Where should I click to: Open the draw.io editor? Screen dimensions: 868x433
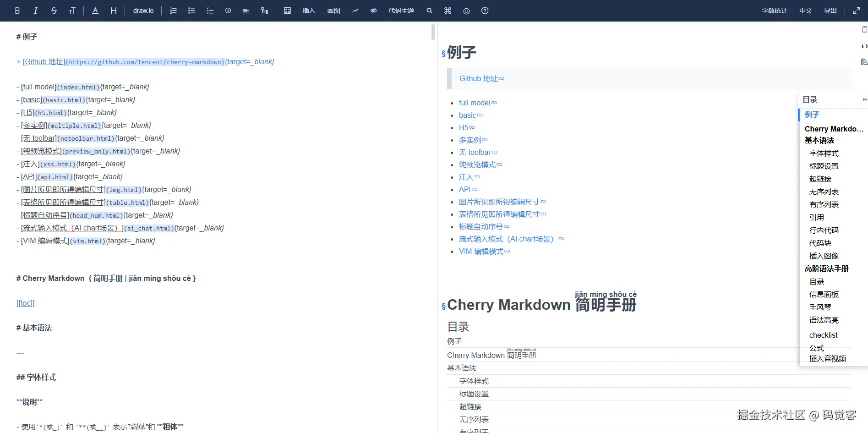pyautogui.click(x=143, y=11)
